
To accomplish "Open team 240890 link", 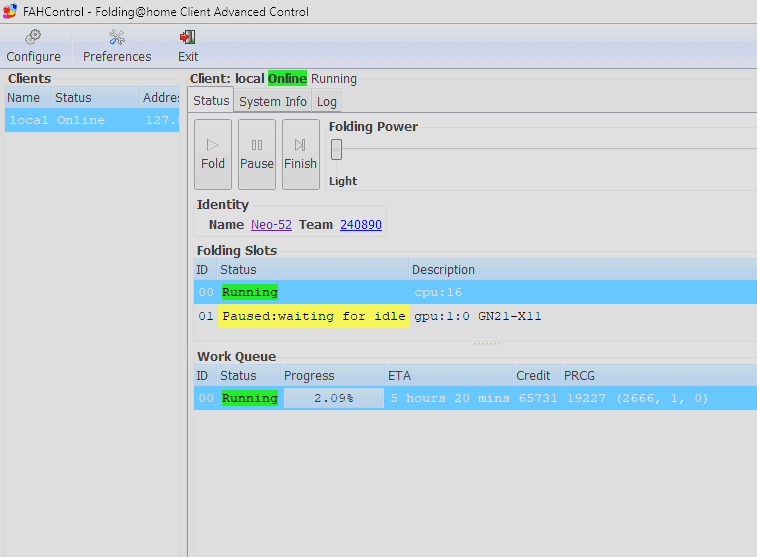I will (361, 224).
